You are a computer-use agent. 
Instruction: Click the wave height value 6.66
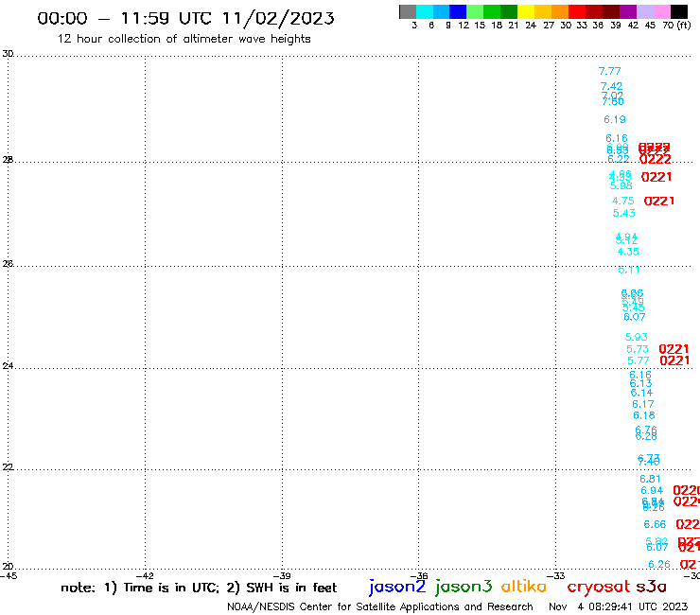(x=655, y=524)
